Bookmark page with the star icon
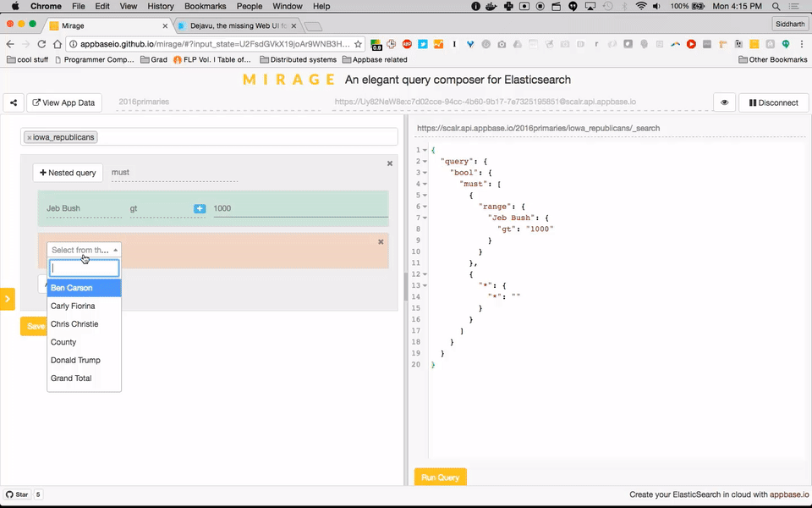 tap(358, 44)
